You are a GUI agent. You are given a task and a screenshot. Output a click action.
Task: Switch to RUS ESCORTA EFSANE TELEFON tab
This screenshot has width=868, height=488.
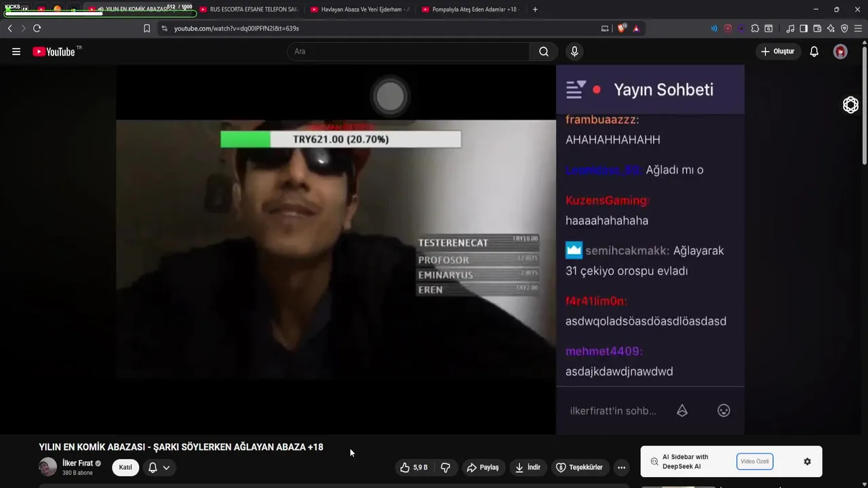pos(248,9)
